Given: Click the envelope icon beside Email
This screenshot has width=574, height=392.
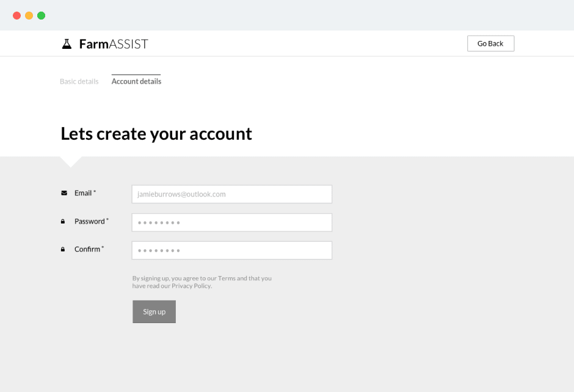Looking at the screenshot, I should pyautogui.click(x=64, y=192).
